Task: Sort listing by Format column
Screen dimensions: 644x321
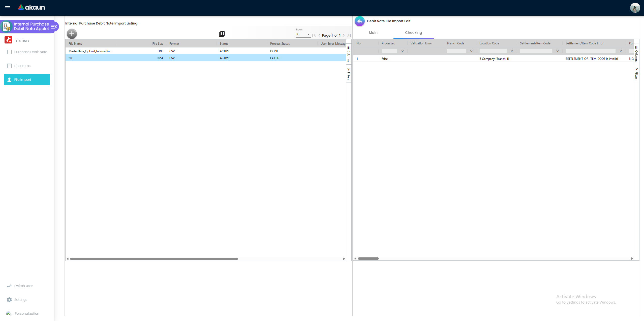Action: point(174,44)
